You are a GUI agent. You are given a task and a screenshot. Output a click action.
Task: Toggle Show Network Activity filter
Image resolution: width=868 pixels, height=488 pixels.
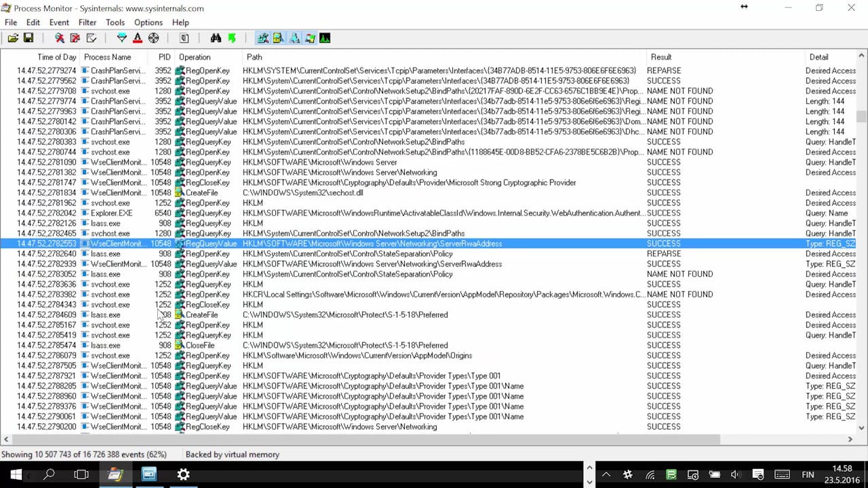click(x=294, y=38)
